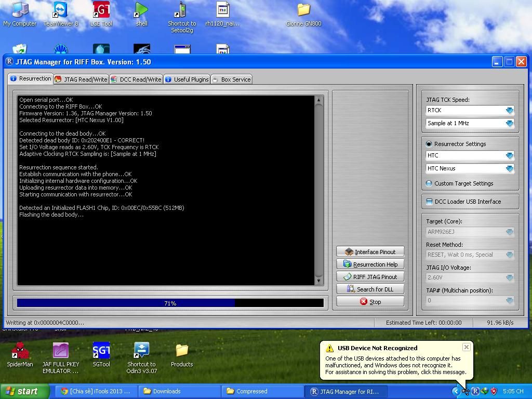The height and width of the screenshot is (399, 532).
Task: Click the 'Flashing the dead body...' log line
Action: point(51,215)
